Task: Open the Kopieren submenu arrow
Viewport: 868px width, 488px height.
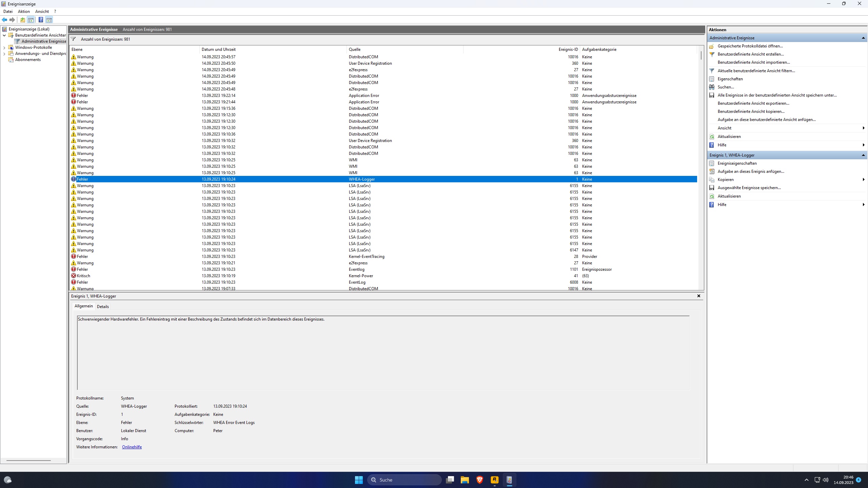Action: pyautogui.click(x=863, y=180)
